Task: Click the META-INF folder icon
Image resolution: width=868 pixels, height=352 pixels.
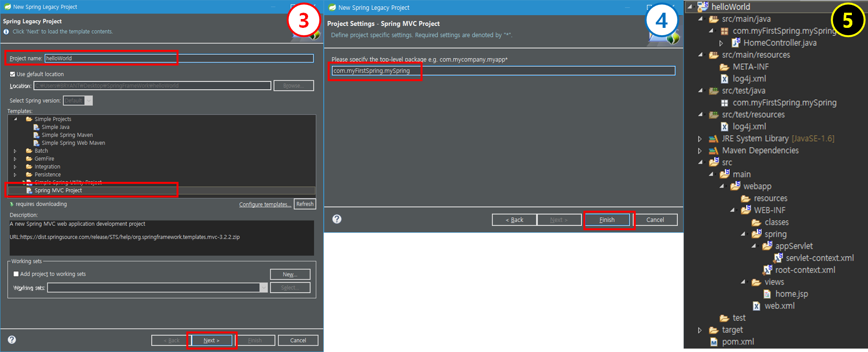Action: click(725, 67)
